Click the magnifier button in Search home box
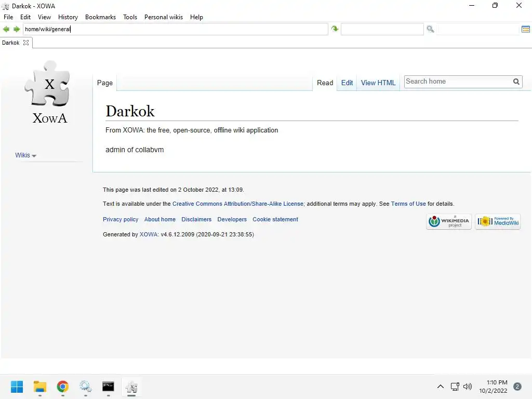This screenshot has height=399, width=532. [x=516, y=82]
